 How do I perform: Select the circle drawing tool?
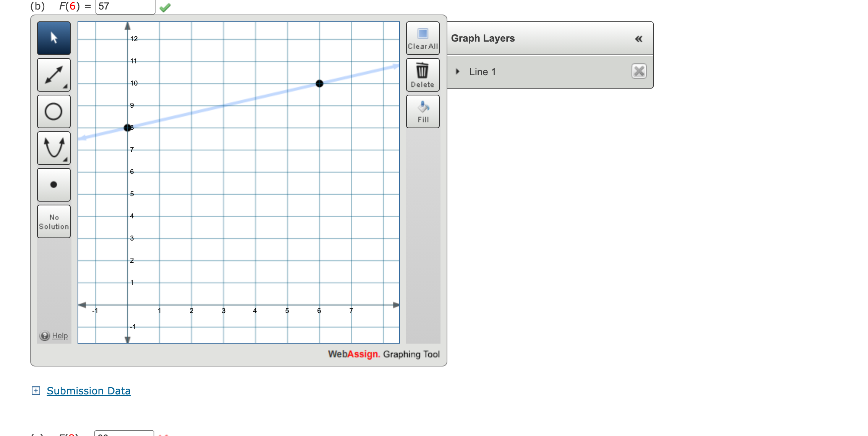(53, 111)
